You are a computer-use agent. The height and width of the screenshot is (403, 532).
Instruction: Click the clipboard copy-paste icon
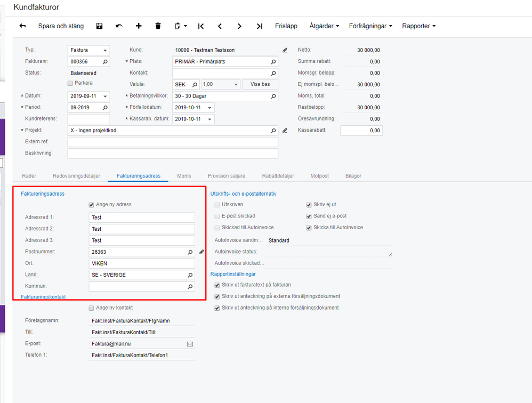pyautogui.click(x=178, y=26)
